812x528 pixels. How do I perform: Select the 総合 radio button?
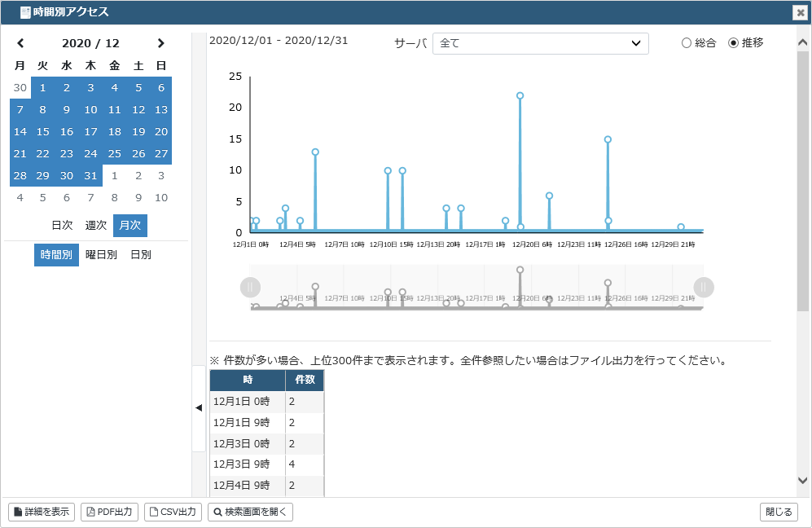click(x=687, y=43)
